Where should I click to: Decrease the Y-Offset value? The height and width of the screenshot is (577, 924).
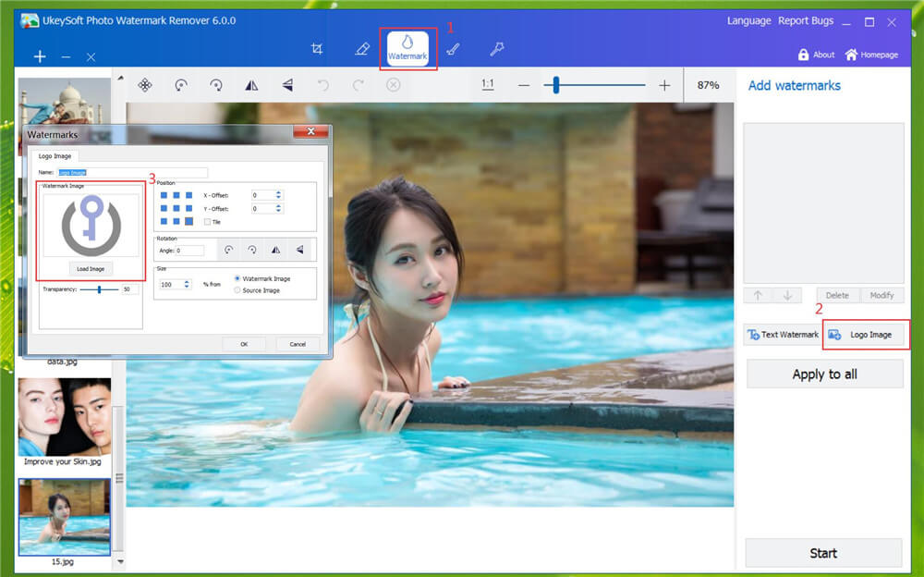[278, 212]
